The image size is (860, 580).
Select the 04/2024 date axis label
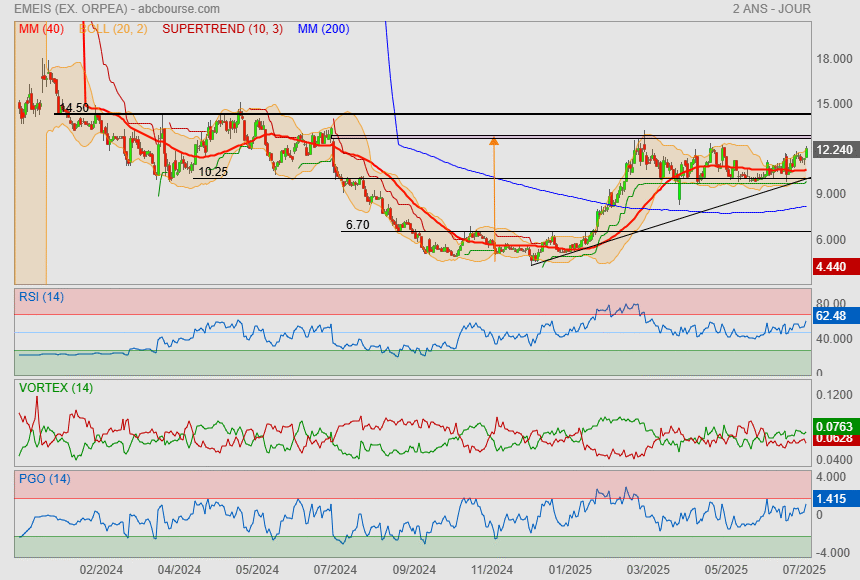coord(179,570)
